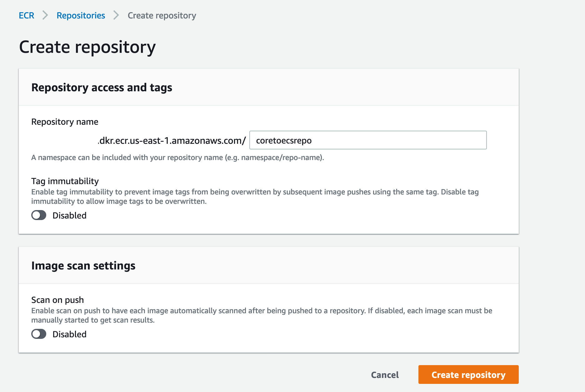The width and height of the screenshot is (585, 392).
Task: Enable the Scan on push toggle
Action: click(x=39, y=334)
